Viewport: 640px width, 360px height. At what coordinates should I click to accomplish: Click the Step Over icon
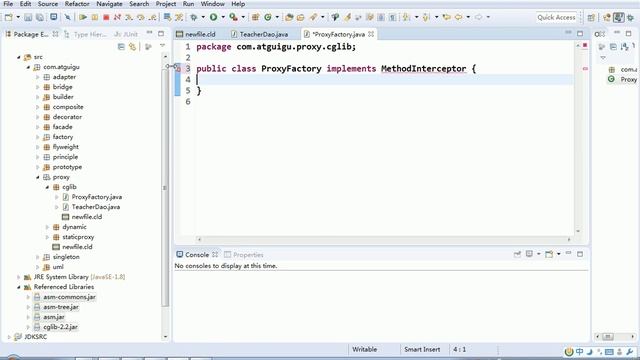141,17
